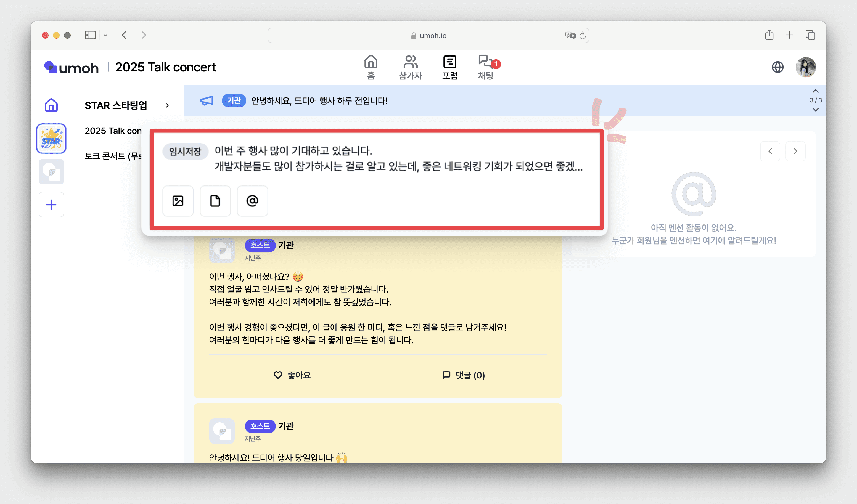Open the language globe icon
The height and width of the screenshot is (504, 857).
(777, 67)
